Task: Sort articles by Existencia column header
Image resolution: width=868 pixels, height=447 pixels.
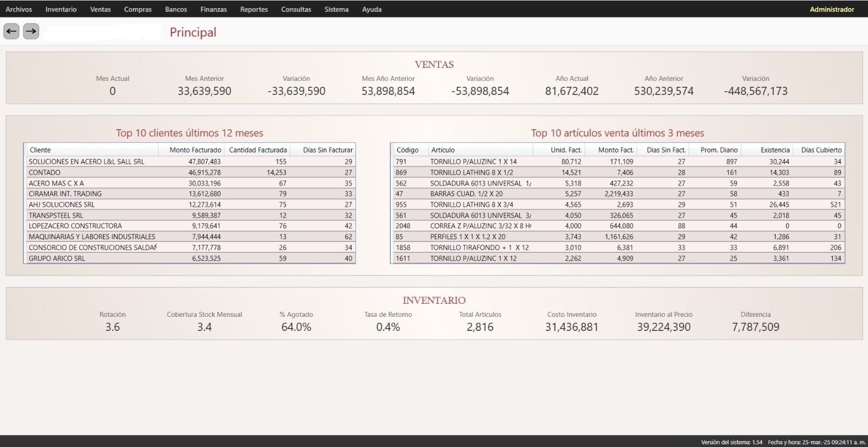Action: [775, 150]
